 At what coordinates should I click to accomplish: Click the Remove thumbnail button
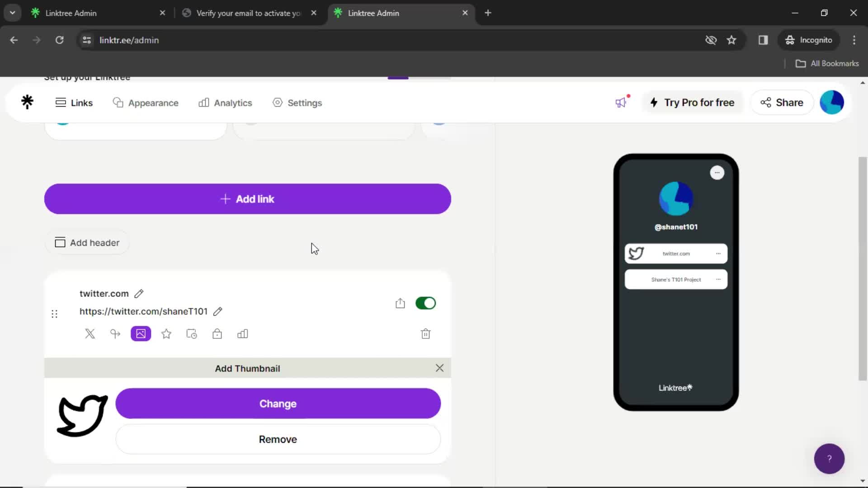point(278,439)
